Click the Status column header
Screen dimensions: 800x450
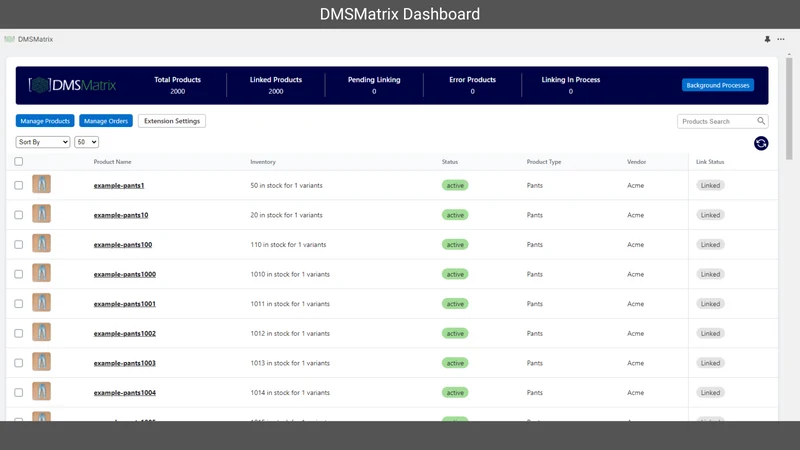pyautogui.click(x=449, y=162)
